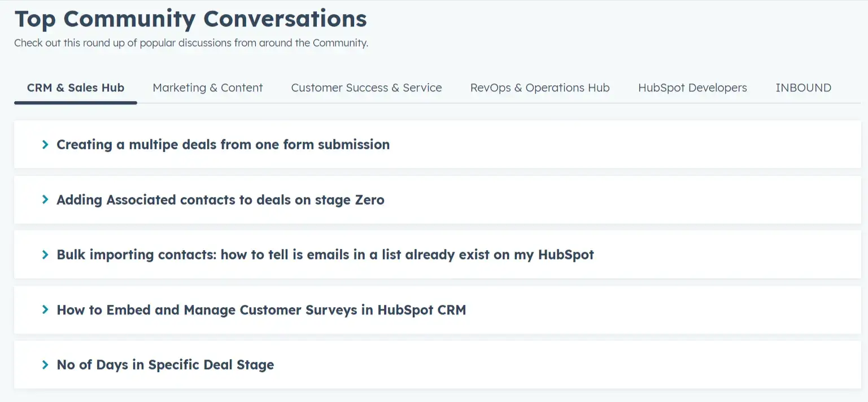This screenshot has width=868, height=402.
Task: Click the popular discussions description text
Action: (191, 43)
